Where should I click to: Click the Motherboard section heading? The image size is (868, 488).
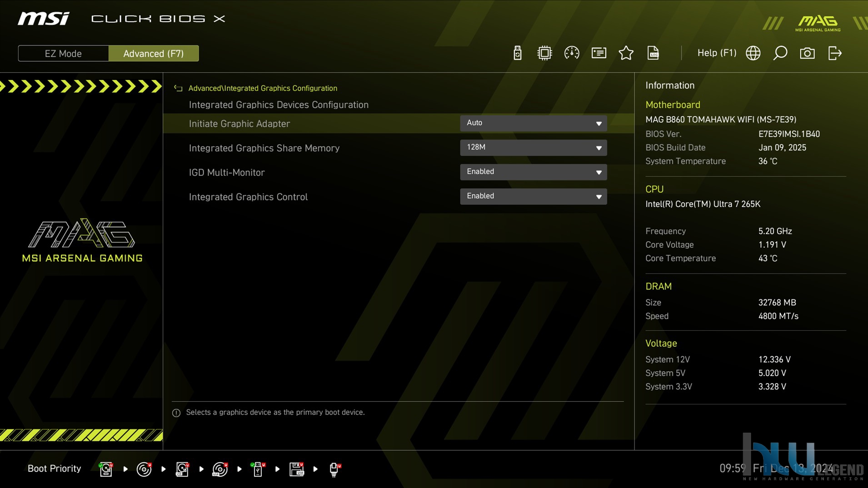(673, 105)
